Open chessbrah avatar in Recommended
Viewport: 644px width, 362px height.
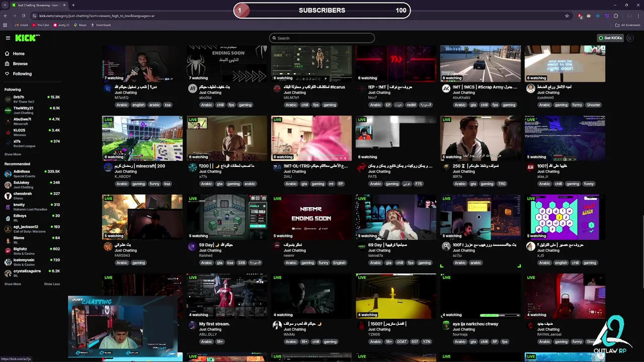(x=8, y=196)
